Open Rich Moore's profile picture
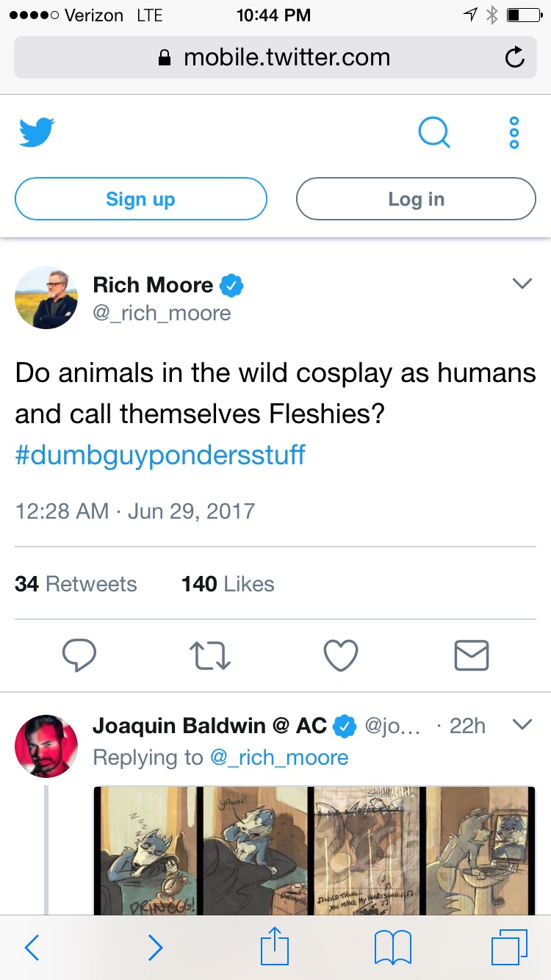Image resolution: width=551 pixels, height=980 pixels. (46, 298)
